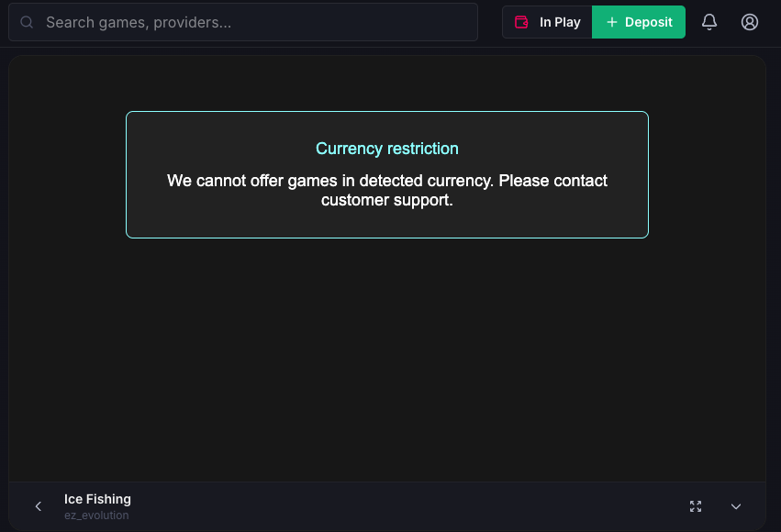Switch to In Play view
The image size is (781, 532).
pos(546,21)
